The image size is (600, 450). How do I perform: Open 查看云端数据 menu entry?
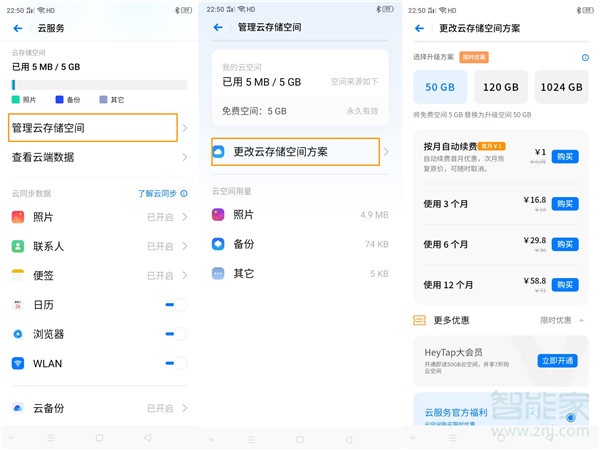(x=99, y=157)
